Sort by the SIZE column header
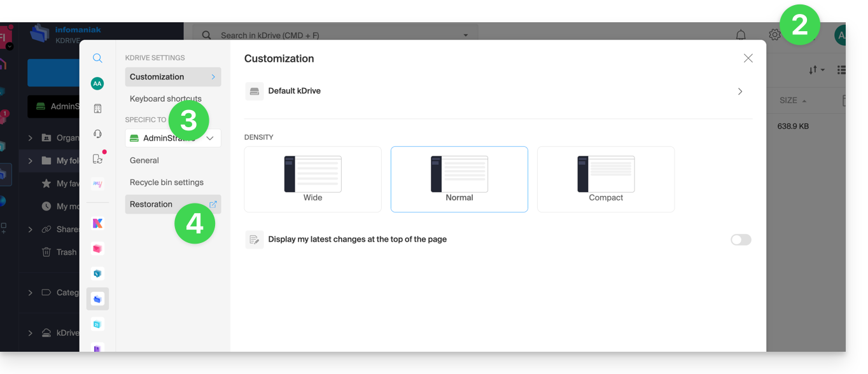Image resolution: width=868 pixels, height=374 pixels. coord(792,100)
